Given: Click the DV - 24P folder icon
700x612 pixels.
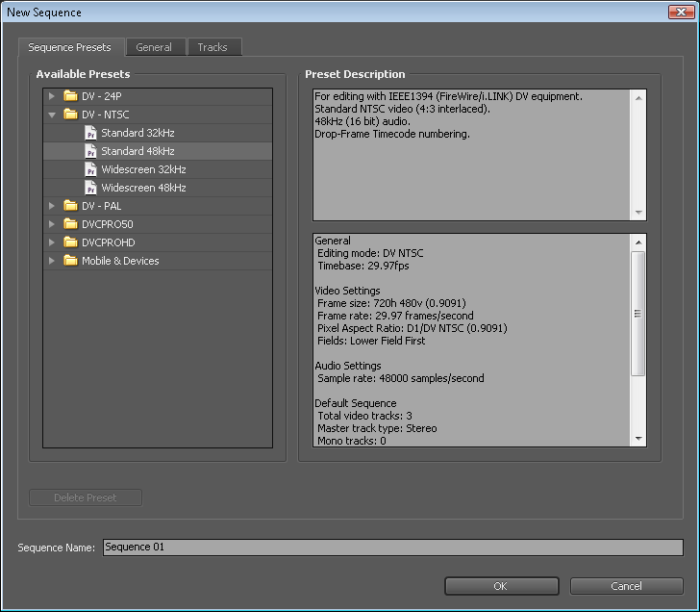Looking at the screenshot, I should (x=70, y=96).
